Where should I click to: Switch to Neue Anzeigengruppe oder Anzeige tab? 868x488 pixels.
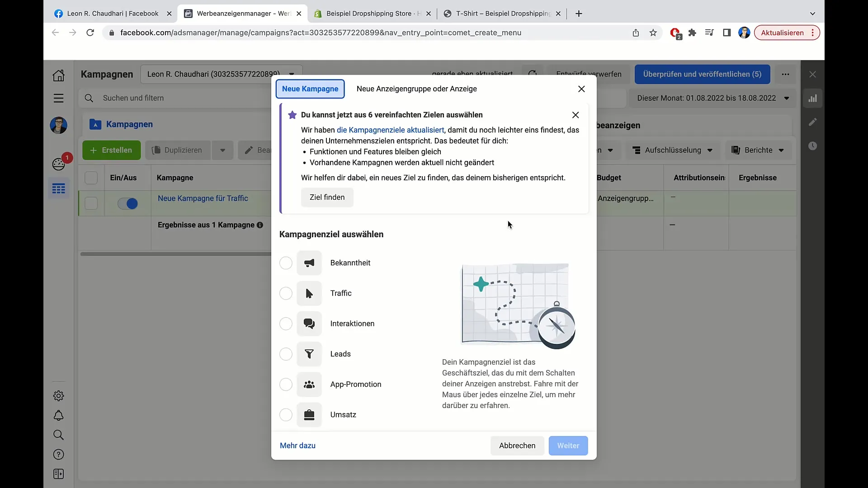[416, 89]
